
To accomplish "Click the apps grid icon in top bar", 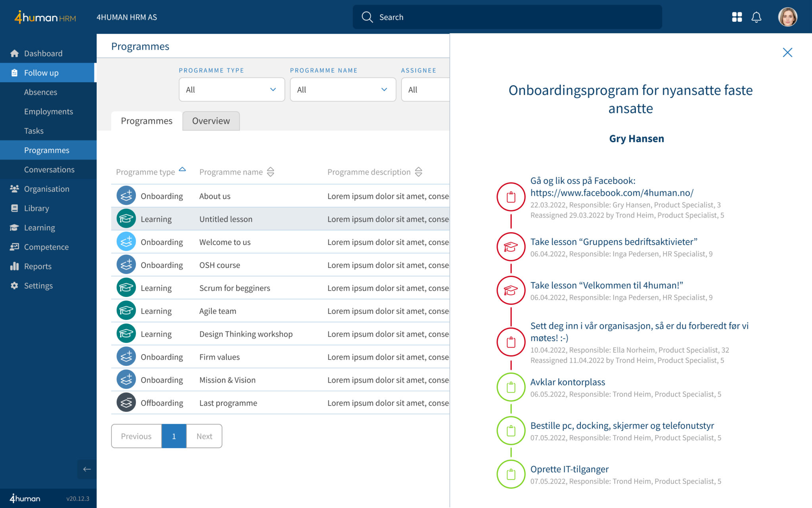I will [x=737, y=17].
